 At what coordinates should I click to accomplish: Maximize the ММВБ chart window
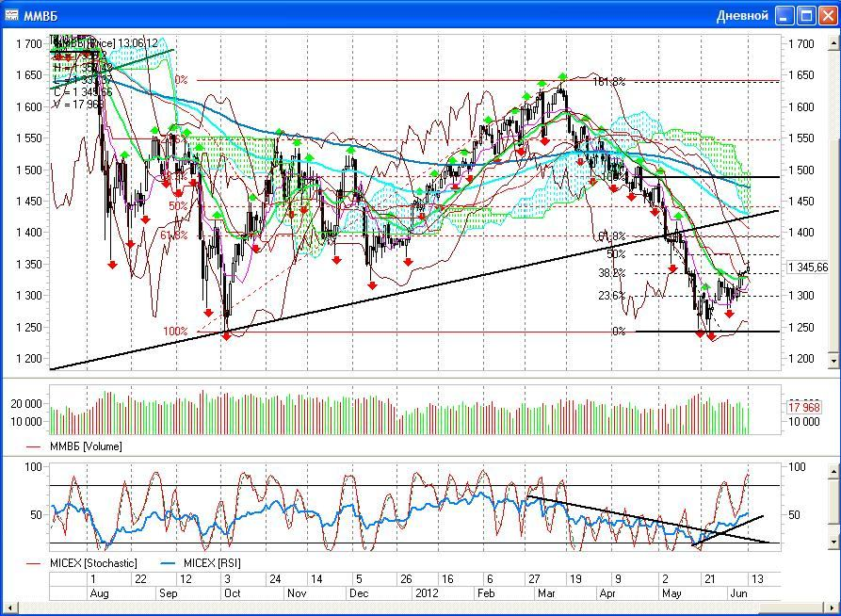click(806, 15)
